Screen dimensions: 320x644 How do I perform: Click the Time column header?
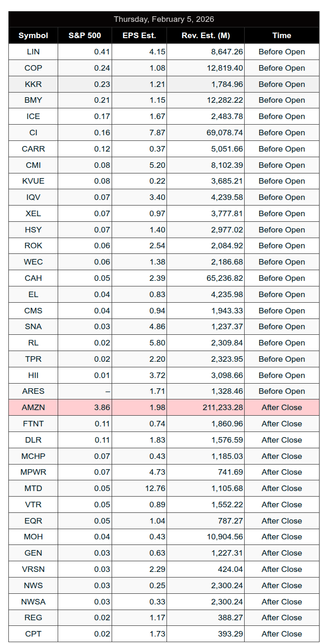tap(281, 35)
